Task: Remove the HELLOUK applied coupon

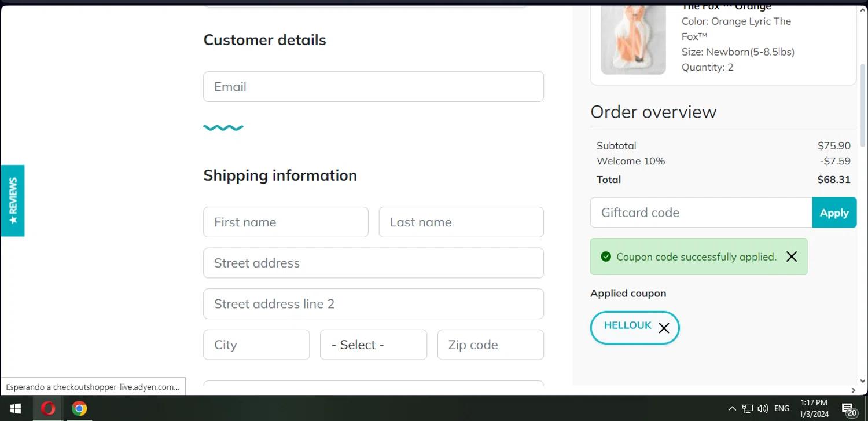Action: click(x=664, y=328)
